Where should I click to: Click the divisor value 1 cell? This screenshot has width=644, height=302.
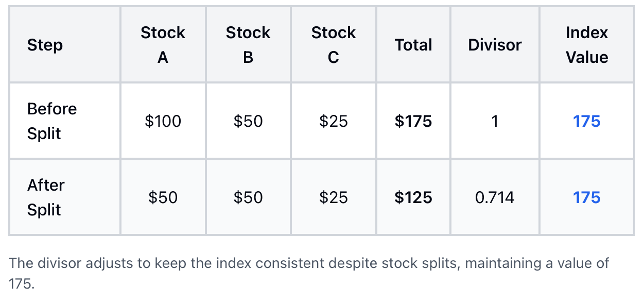[x=495, y=121]
